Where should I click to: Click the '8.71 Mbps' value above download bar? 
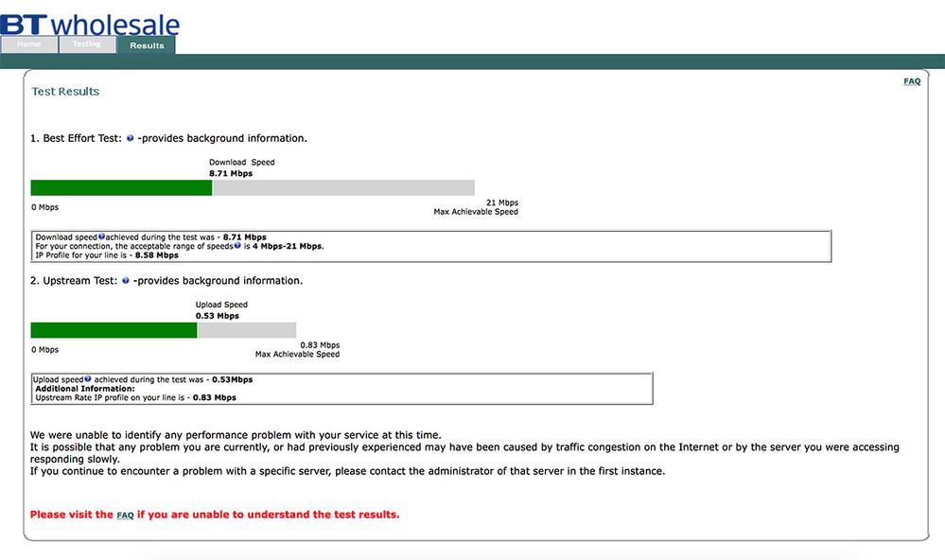[x=231, y=174]
